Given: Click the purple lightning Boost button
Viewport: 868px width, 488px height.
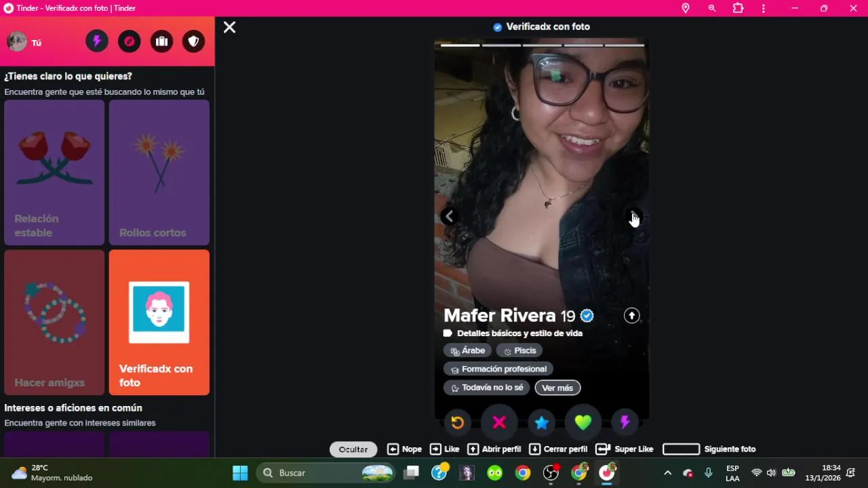Looking at the screenshot, I should click(625, 422).
